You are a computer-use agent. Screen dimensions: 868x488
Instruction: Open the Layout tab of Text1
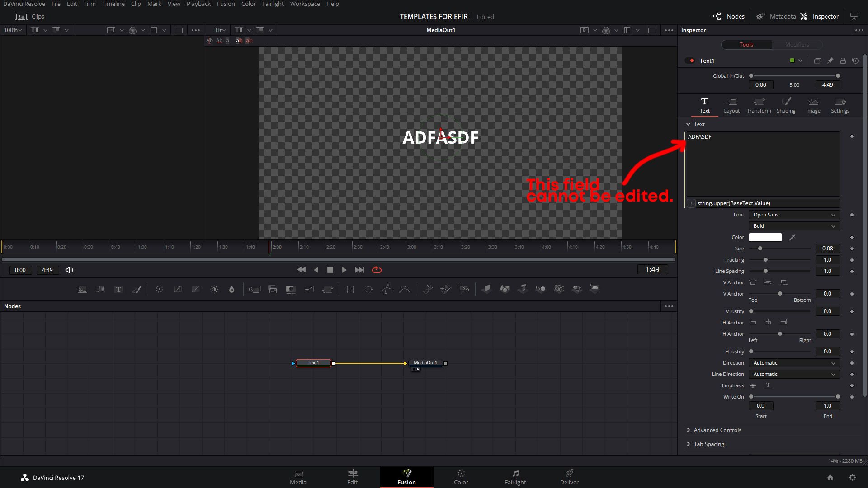tap(732, 105)
